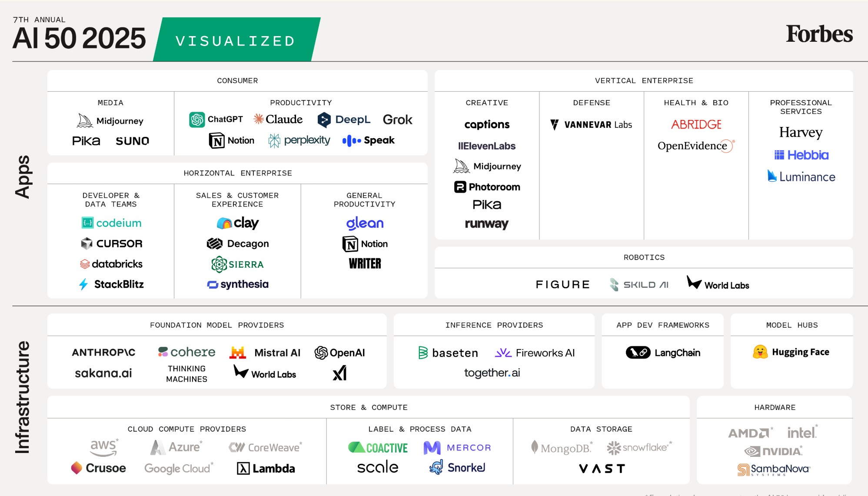Click the xAI logo icon
Screen dimensions: 868x496
coord(339,373)
